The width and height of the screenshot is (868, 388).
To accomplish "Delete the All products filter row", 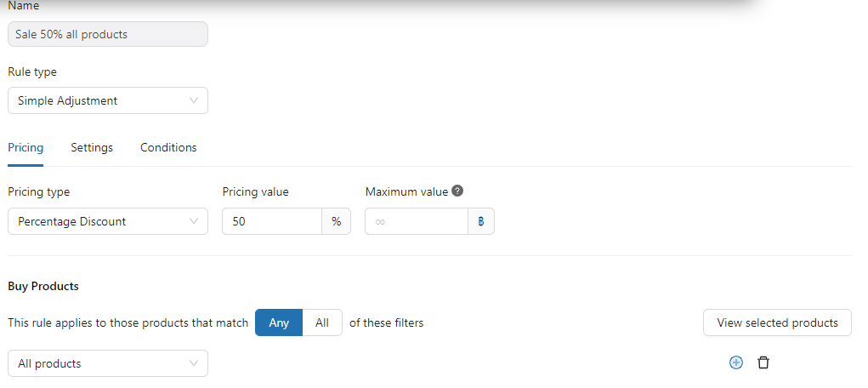I will (763, 362).
